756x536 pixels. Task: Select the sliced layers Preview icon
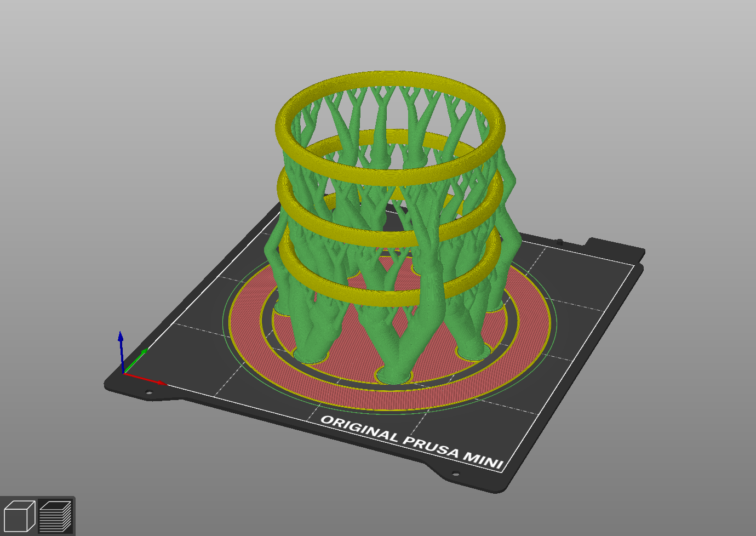[x=56, y=516]
